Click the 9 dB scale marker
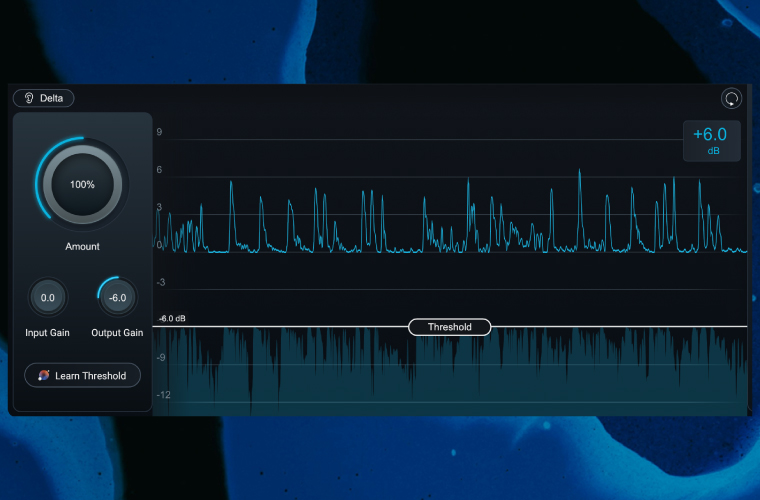The height and width of the screenshot is (500, 760). [159, 132]
